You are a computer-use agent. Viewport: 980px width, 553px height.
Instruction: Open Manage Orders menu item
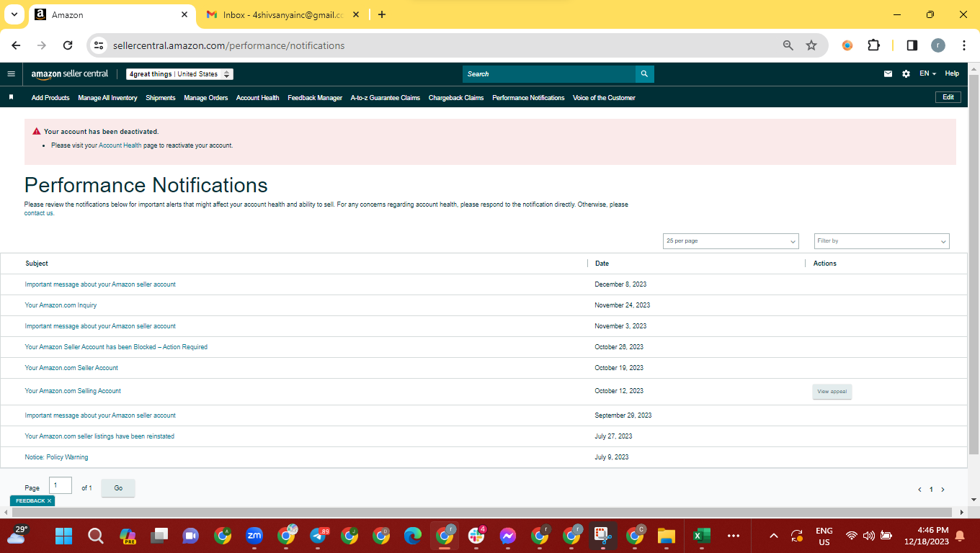[x=206, y=98]
